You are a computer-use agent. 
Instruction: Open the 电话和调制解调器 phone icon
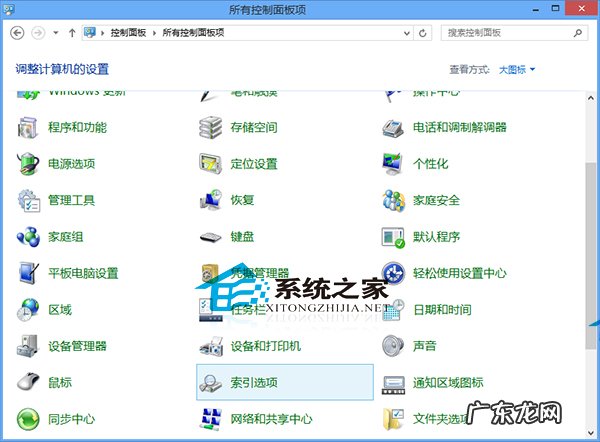[393, 128]
